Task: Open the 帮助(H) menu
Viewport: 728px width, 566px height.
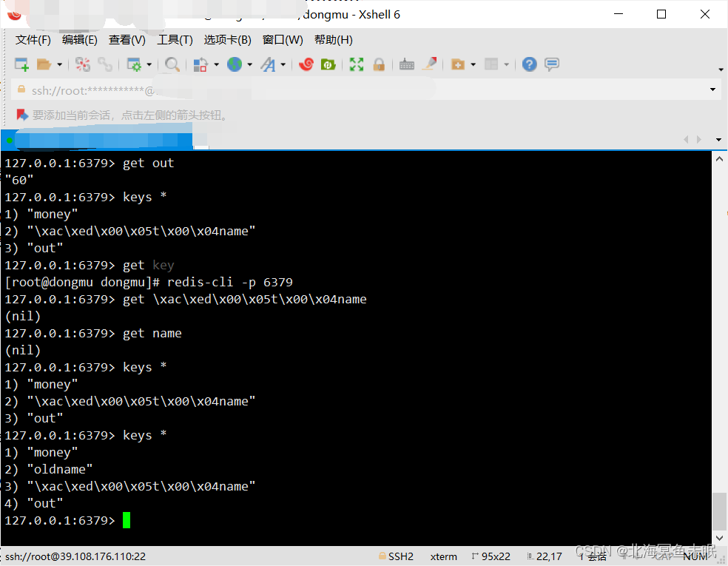Action: pos(334,40)
